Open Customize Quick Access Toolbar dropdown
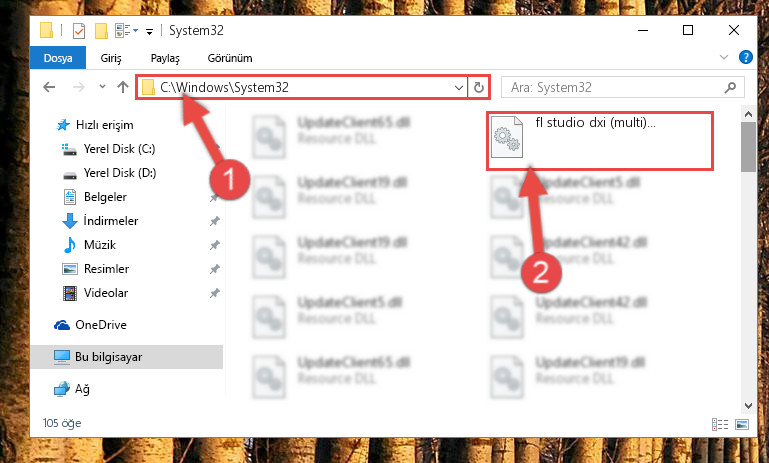The width and height of the screenshot is (769, 463). coord(150,31)
